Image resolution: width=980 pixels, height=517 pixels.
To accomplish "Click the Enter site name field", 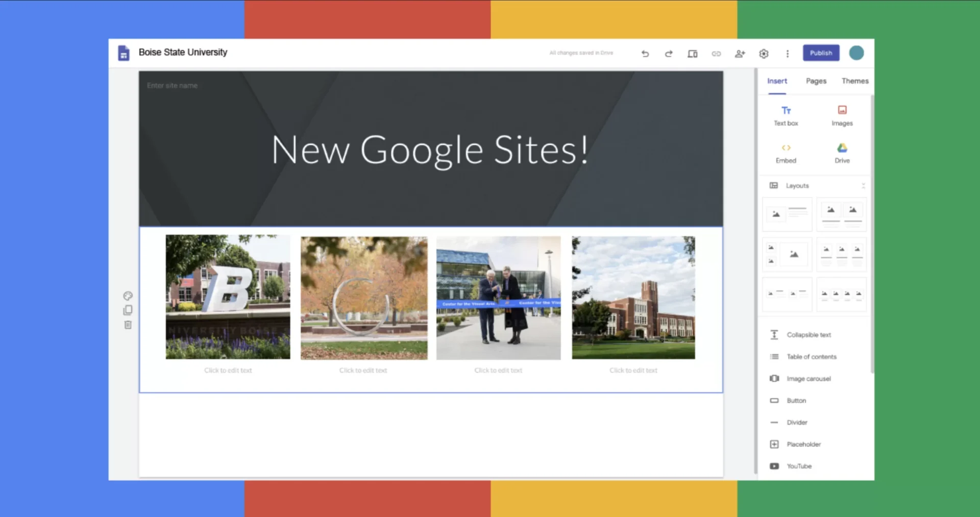I will [173, 86].
